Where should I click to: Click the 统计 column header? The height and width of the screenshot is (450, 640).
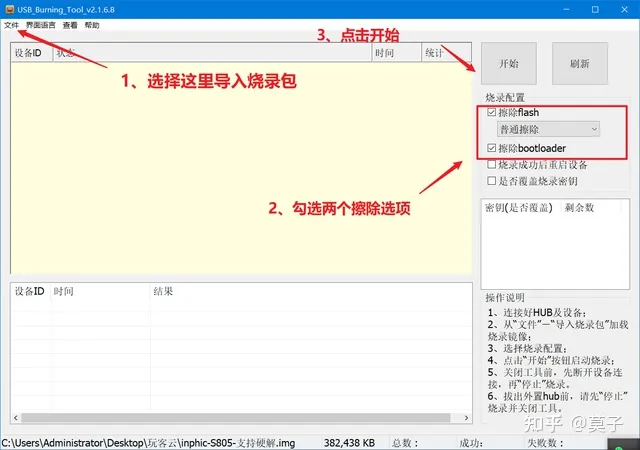[435, 52]
